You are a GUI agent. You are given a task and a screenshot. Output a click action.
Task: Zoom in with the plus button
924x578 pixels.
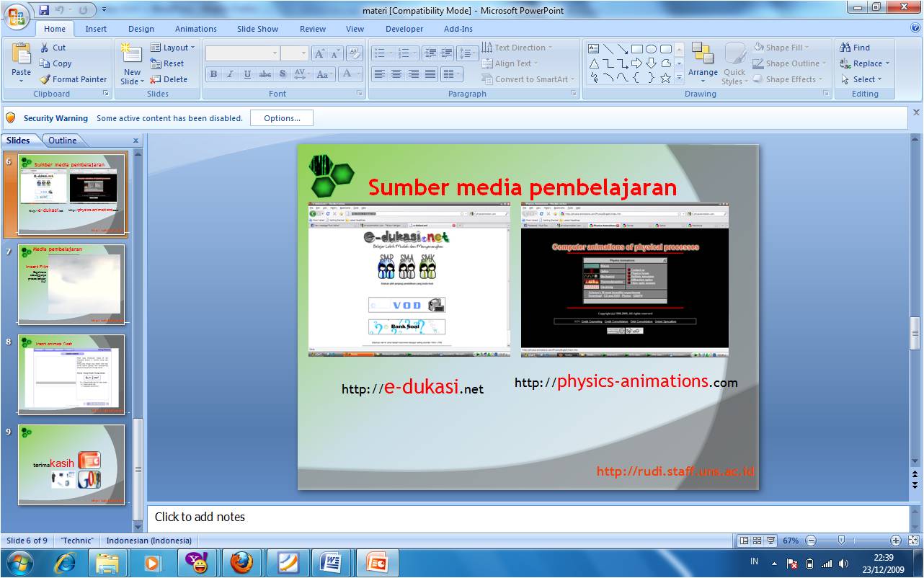[896, 541]
